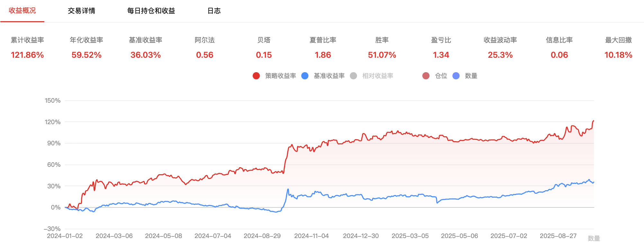Click the 最大回撤 value 10.18%
Screen dimensions: 644x247
click(618, 55)
